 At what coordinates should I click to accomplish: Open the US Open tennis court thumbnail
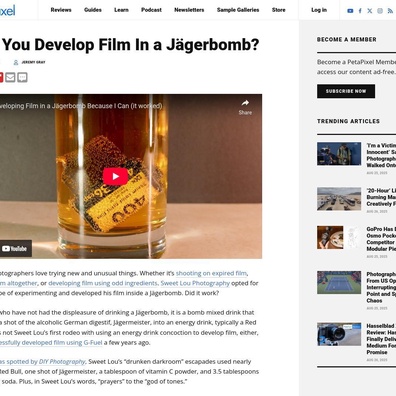click(x=339, y=282)
